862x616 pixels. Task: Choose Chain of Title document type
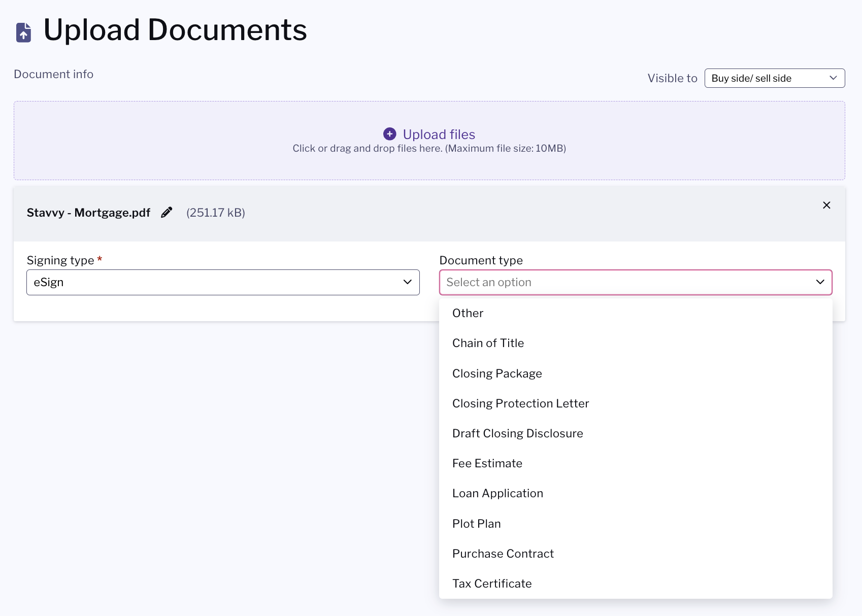click(636, 343)
